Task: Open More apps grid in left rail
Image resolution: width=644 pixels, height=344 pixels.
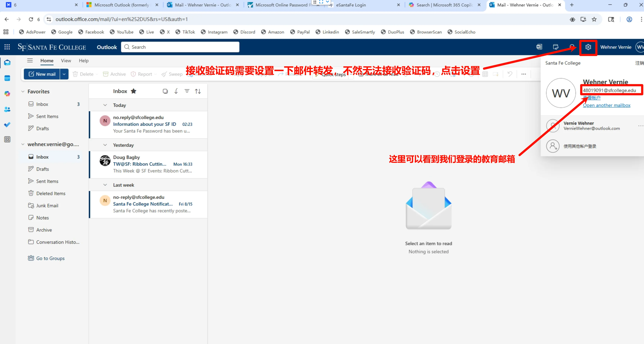Action: click(x=7, y=139)
